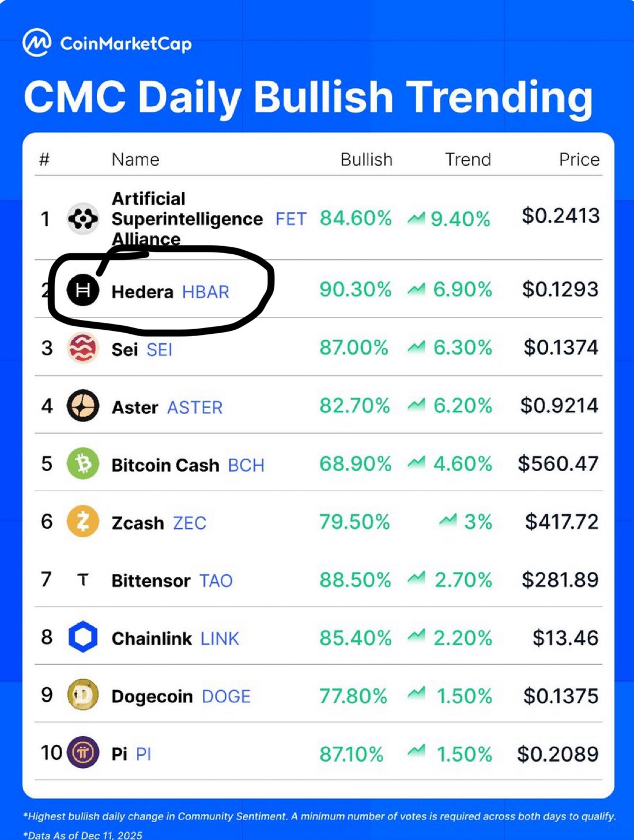The height and width of the screenshot is (840, 634).
Task: Open the HBAR ticker link
Action: [206, 292]
